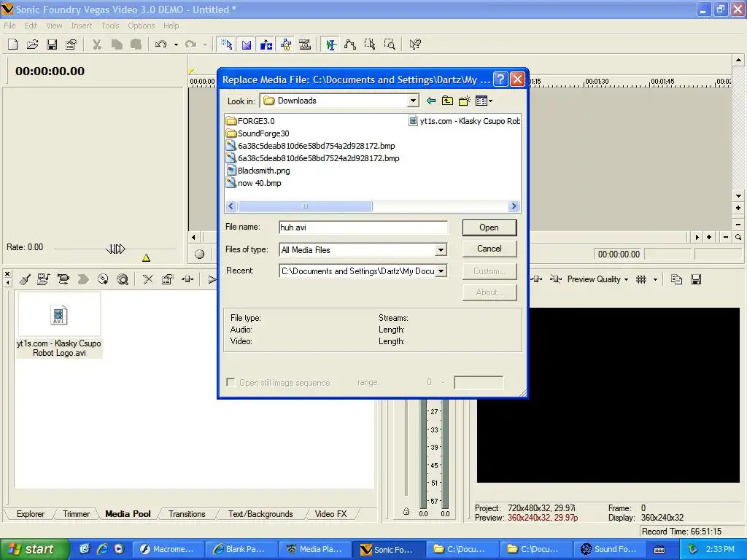Open Sound Forge taskbar button
This screenshot has height=560, width=747.
(x=609, y=549)
